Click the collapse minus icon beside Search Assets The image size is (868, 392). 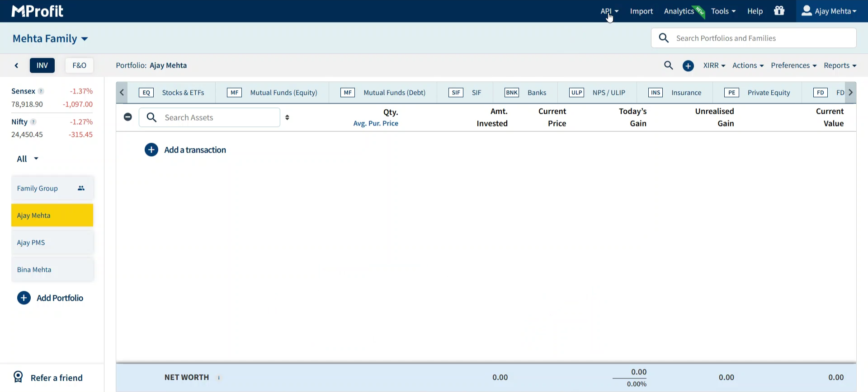tap(128, 117)
